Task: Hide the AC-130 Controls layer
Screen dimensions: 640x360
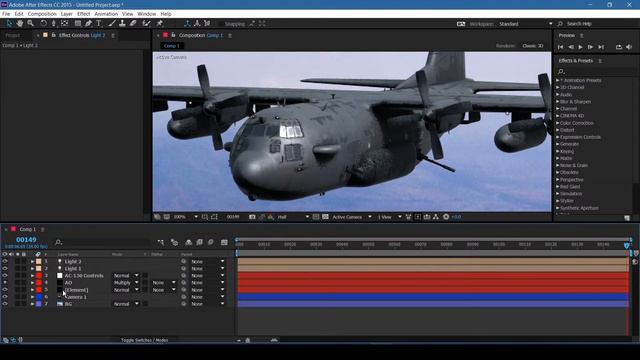Action: pos(5,276)
